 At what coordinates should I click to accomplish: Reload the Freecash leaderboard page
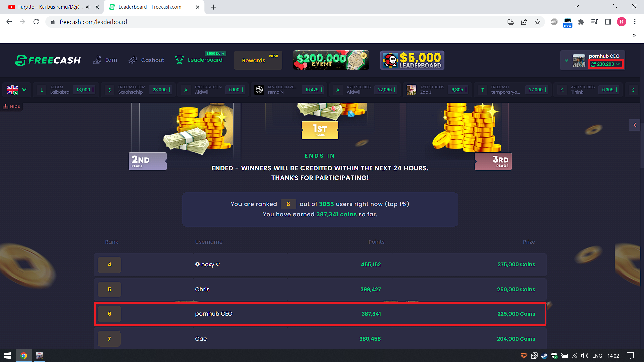click(36, 22)
